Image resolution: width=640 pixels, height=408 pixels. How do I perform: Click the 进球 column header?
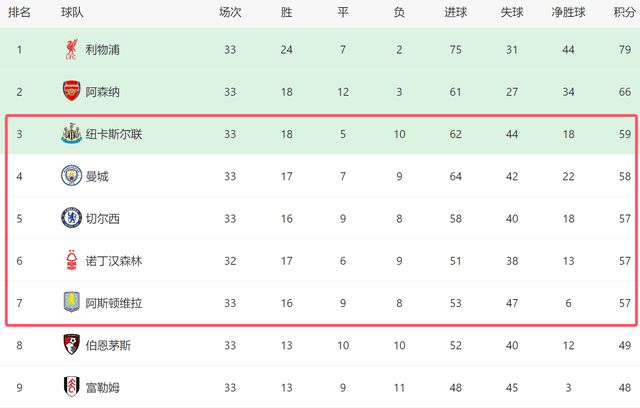(455, 13)
